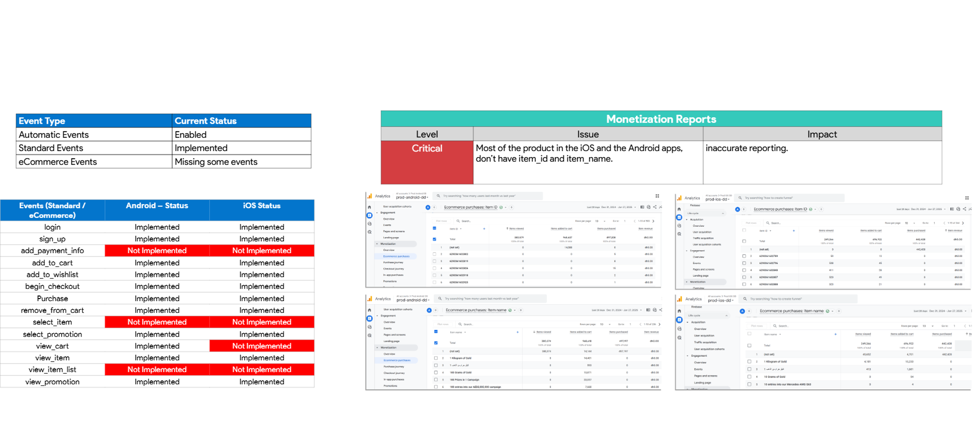Screen dimensions: 980x423
Task: Check 10 Grams of Gold row in iOS Item name table
Action: [749, 377]
